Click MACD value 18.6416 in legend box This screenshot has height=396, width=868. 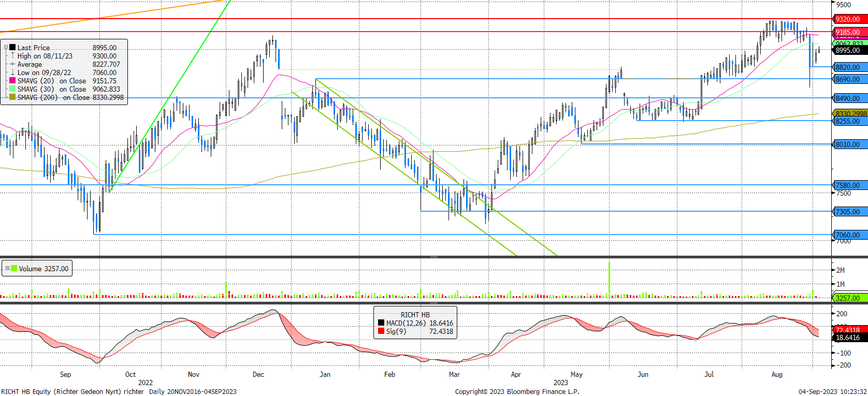point(441,323)
